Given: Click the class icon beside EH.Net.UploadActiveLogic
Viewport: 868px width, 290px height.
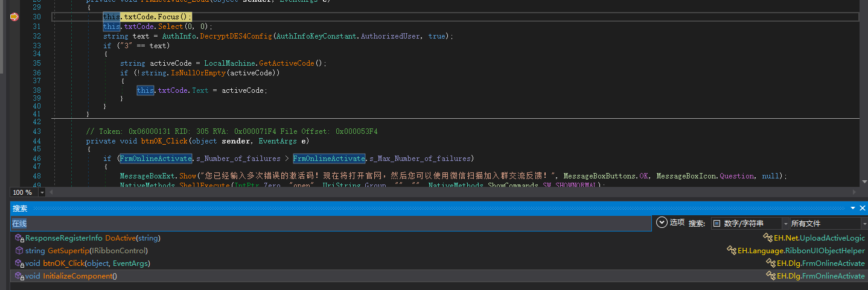Looking at the screenshot, I should click(768, 238).
